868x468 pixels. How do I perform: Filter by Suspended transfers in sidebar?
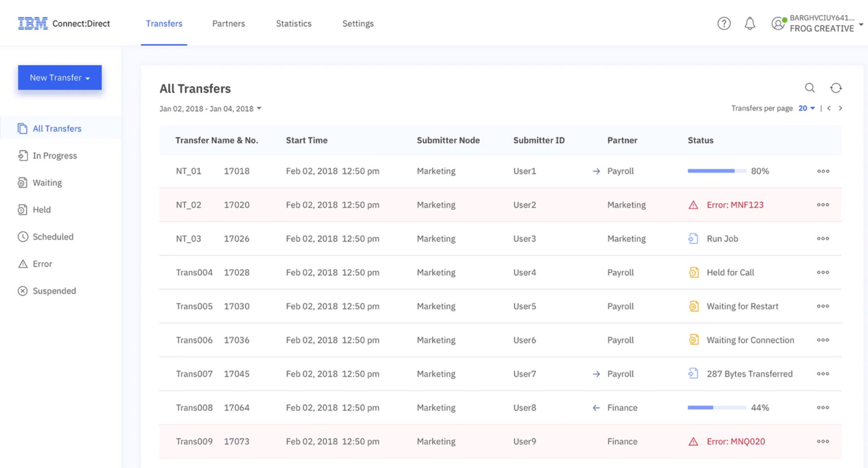(x=54, y=291)
